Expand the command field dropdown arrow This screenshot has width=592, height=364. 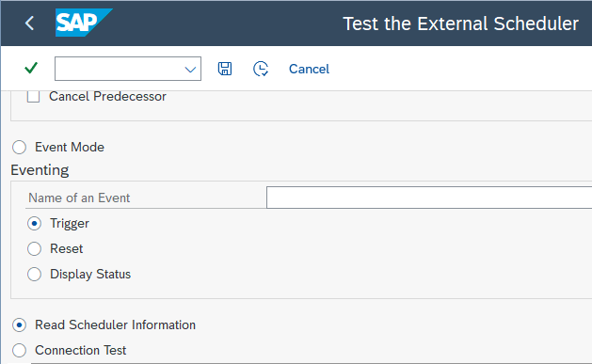[190, 70]
